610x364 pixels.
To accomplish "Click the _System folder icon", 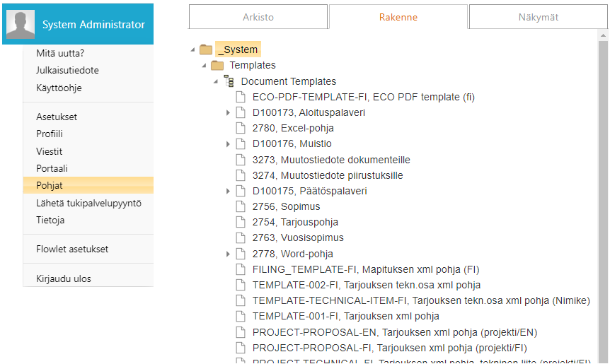I will (206, 49).
